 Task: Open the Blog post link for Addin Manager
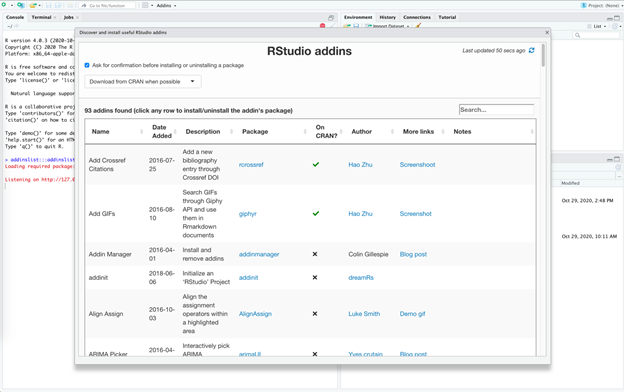pos(413,254)
